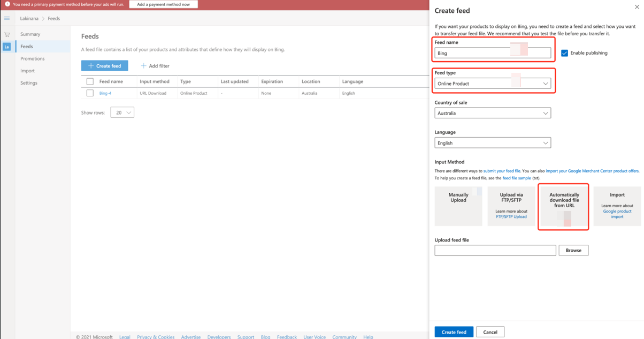Select Automatically download file from URL
Screen dimensions: 644x339
[564, 206]
